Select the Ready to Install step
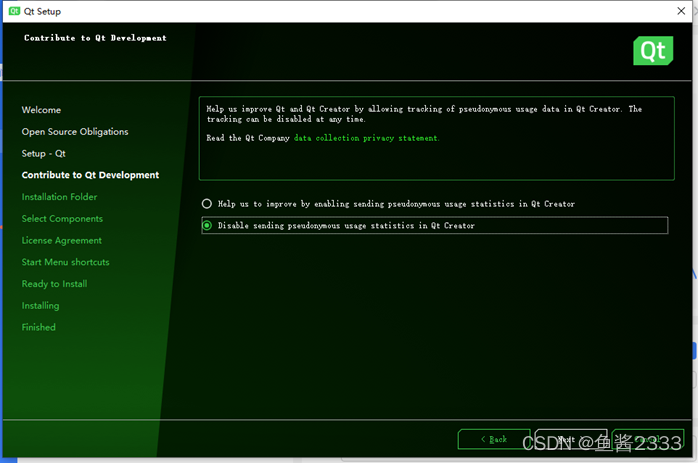Screen dimensions: 698x463 54,284
